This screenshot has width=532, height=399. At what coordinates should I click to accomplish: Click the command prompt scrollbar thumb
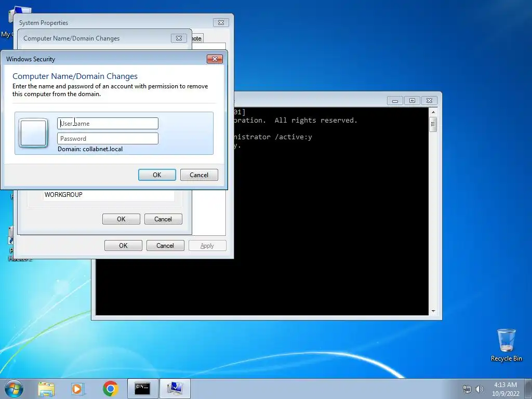tap(433, 124)
